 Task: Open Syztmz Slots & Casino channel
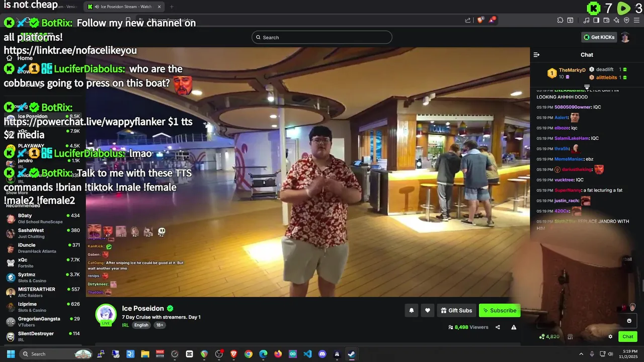[x=43, y=278]
